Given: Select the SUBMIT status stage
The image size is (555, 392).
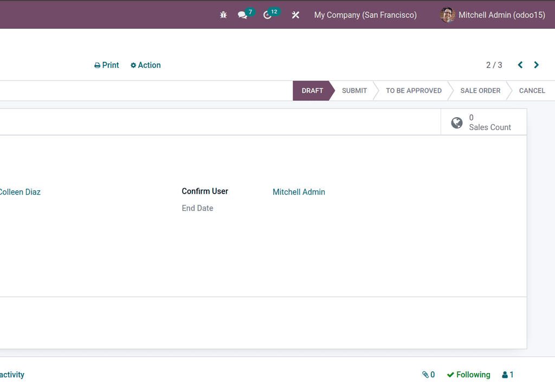Looking at the screenshot, I should 354,91.
